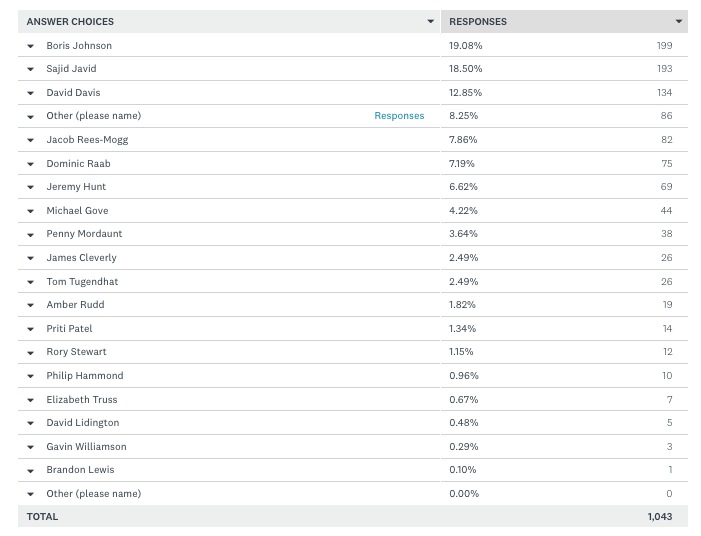Click the arrow beside Gavin Williamson
Image resolution: width=701 pixels, height=536 pixels.
(x=32, y=447)
